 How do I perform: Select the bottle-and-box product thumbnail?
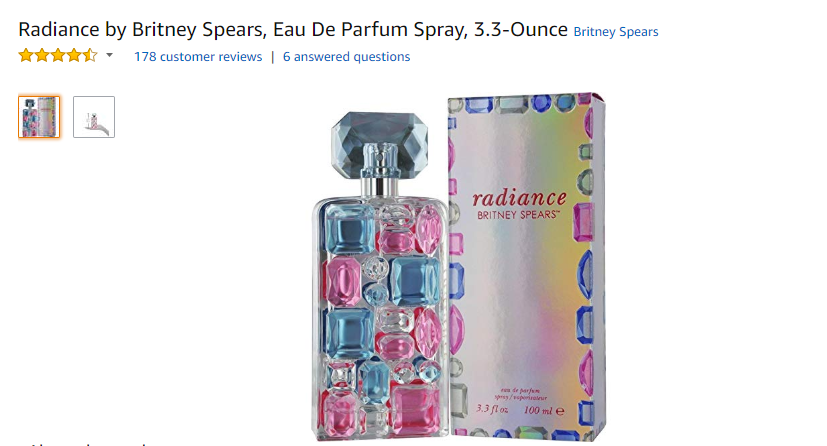(x=39, y=117)
